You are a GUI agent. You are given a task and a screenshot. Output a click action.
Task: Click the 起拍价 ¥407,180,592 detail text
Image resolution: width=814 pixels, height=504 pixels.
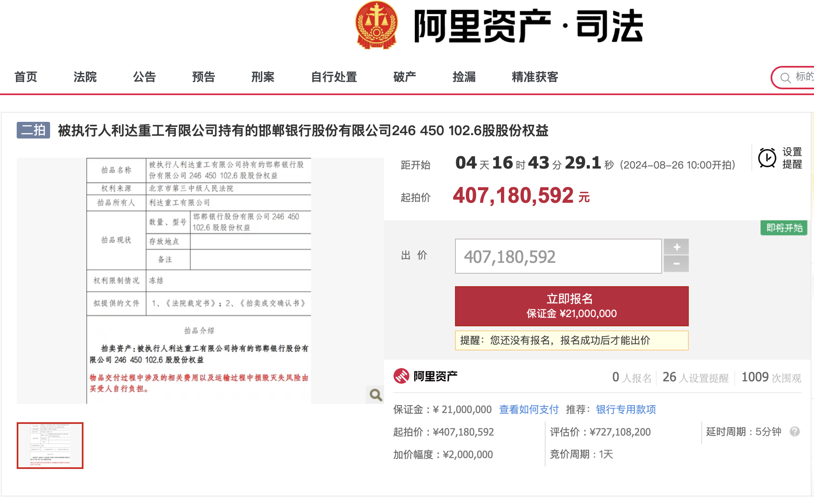point(443,432)
